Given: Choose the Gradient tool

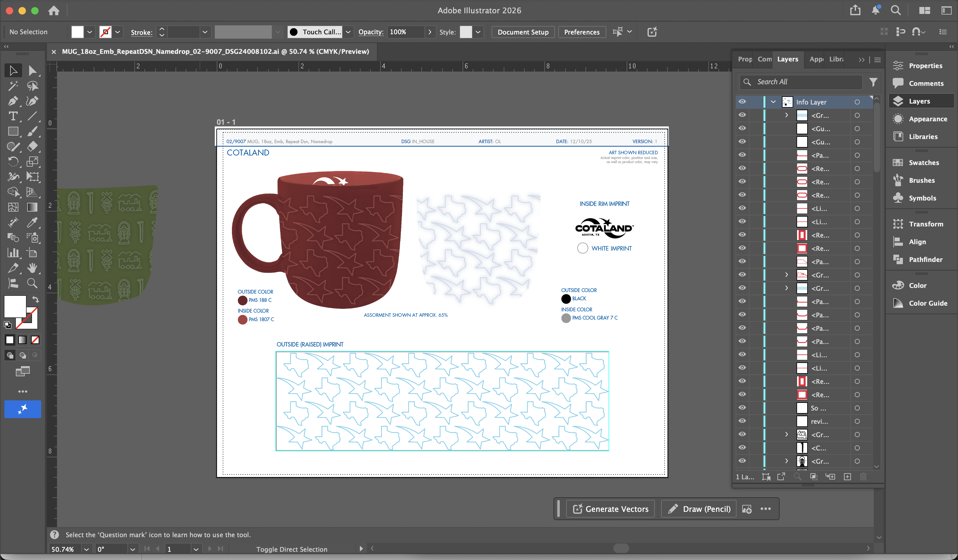Looking at the screenshot, I should pos(32,207).
